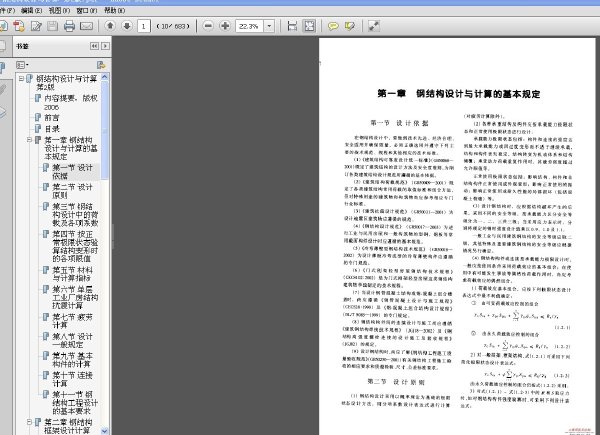
Task: Click the save floppy disk icon
Action: pos(52,26)
